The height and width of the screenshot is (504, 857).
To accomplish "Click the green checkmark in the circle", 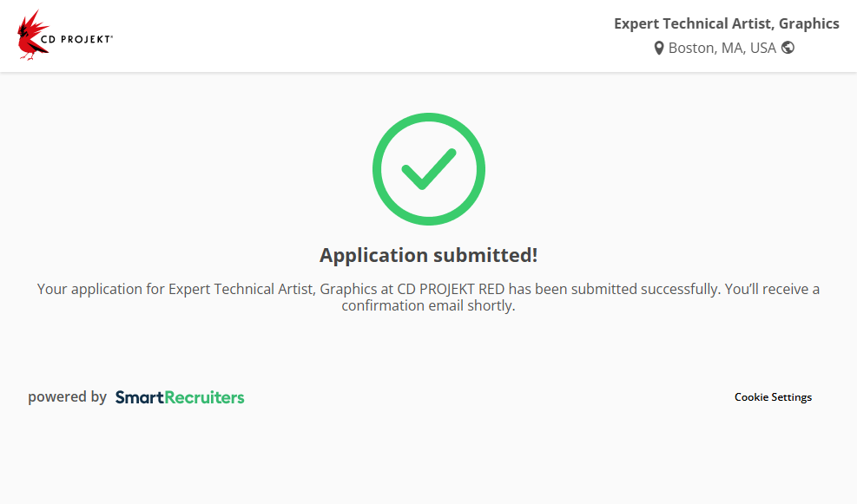I will tap(428, 169).
